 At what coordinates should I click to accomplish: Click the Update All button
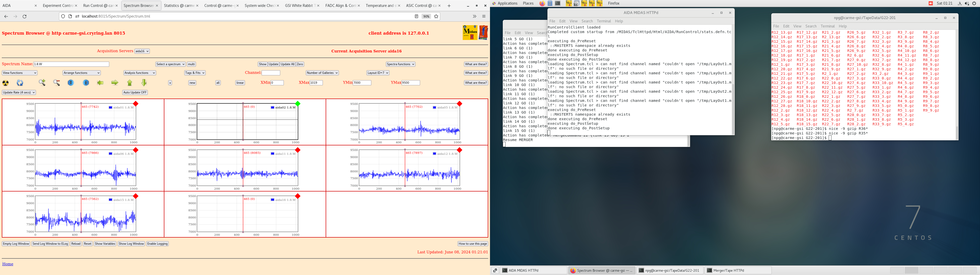tap(287, 64)
